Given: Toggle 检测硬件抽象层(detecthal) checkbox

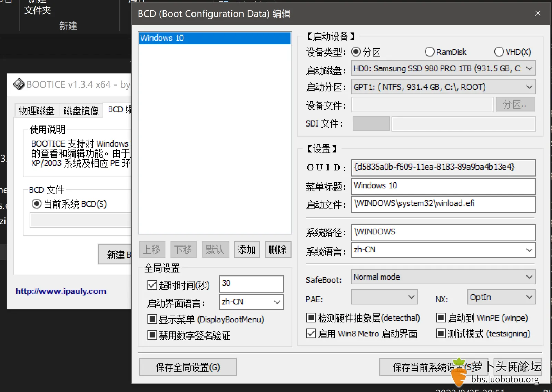Looking at the screenshot, I should (311, 318).
